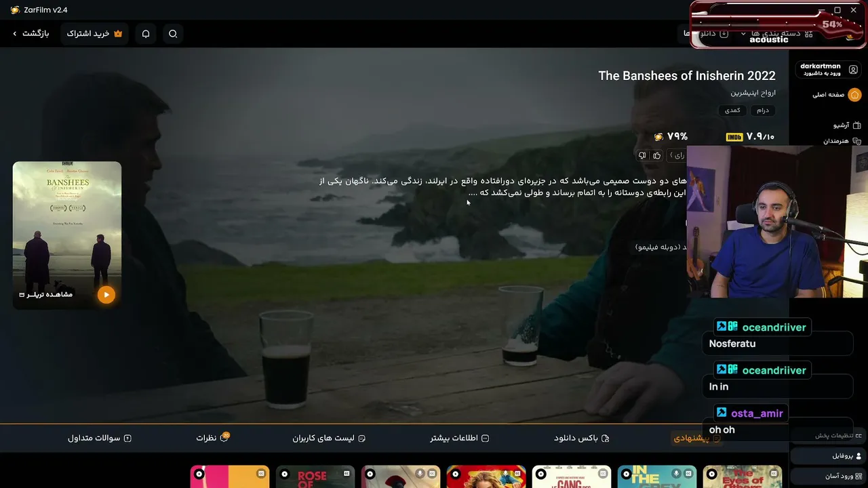Open The Banshees of Inisherin poster thumbnail

click(x=67, y=235)
